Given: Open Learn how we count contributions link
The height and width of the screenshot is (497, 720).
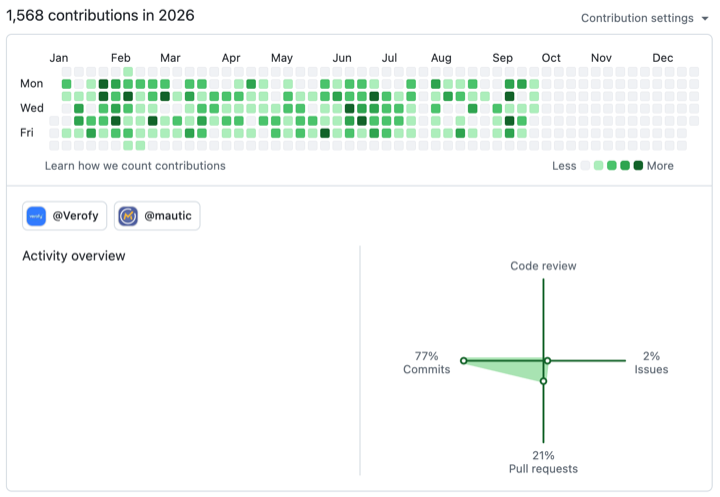Looking at the screenshot, I should click(135, 166).
